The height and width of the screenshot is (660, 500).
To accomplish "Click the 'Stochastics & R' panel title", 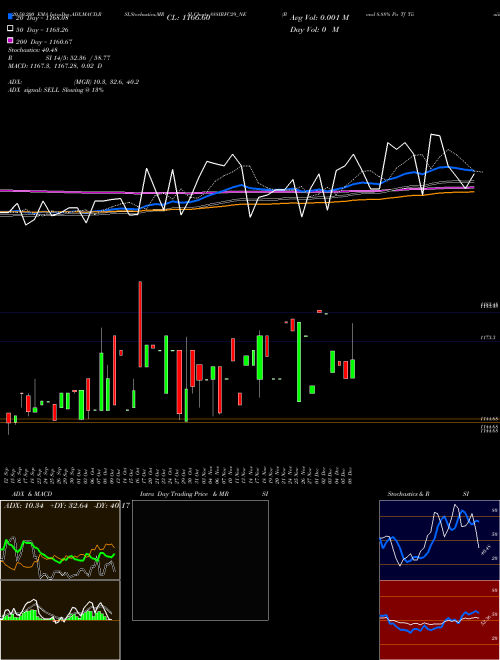I will coord(408,494).
